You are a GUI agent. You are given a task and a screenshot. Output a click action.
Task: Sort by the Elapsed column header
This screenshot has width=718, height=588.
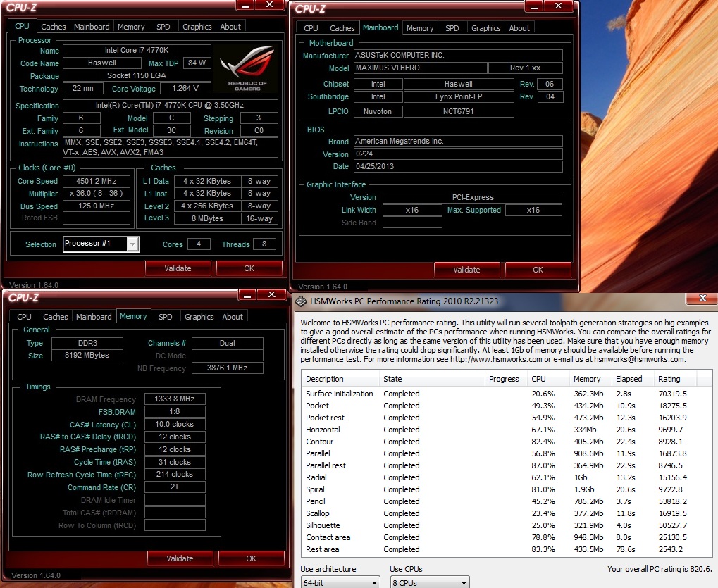coord(633,379)
